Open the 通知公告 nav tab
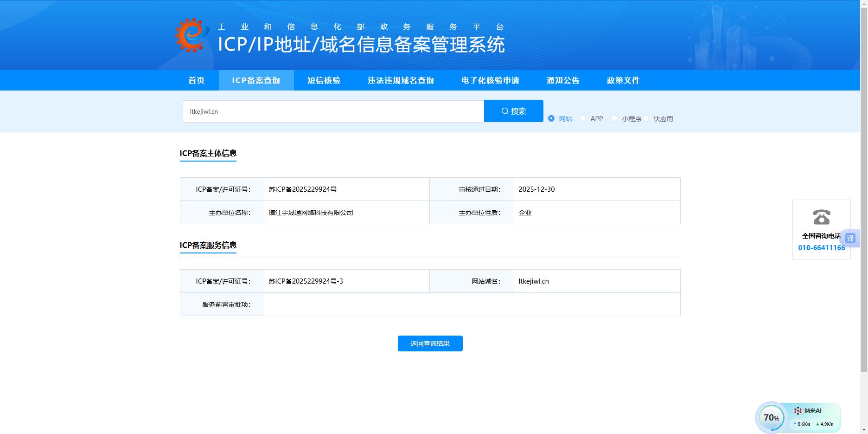 [x=563, y=80]
